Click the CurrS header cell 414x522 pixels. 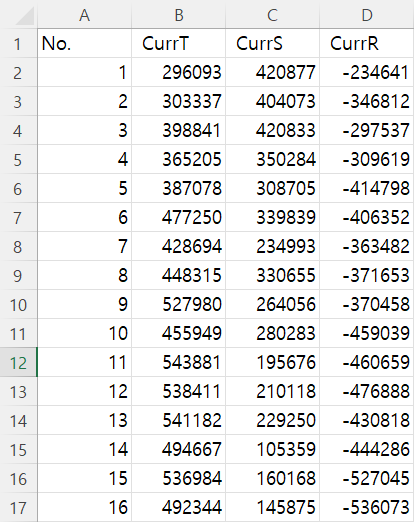tap(273, 43)
